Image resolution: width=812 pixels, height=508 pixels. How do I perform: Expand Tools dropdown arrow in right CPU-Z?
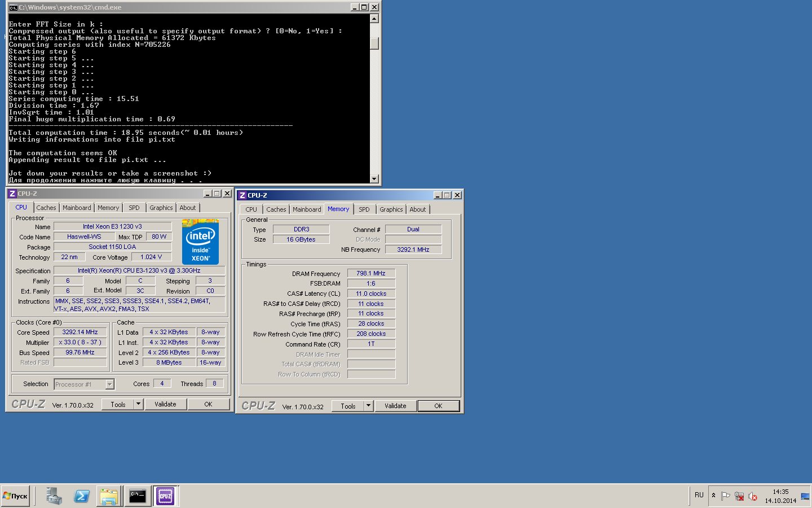click(x=369, y=406)
